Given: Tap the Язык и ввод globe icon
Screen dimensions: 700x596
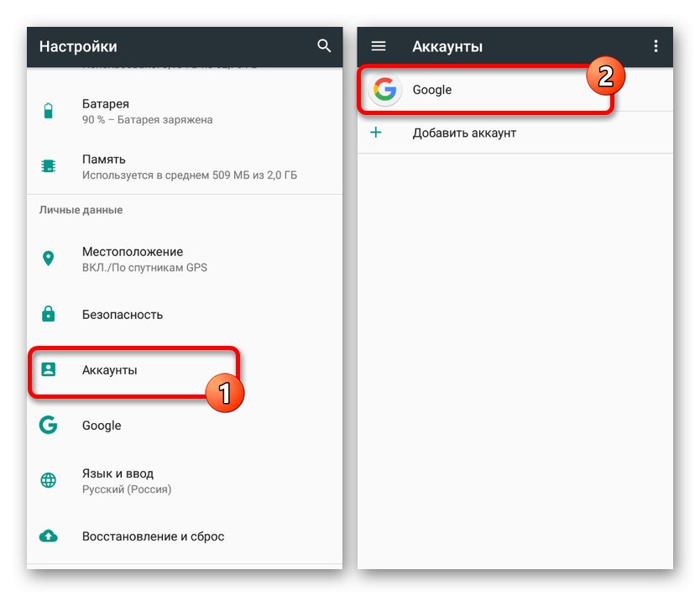Looking at the screenshot, I should 48,480.
